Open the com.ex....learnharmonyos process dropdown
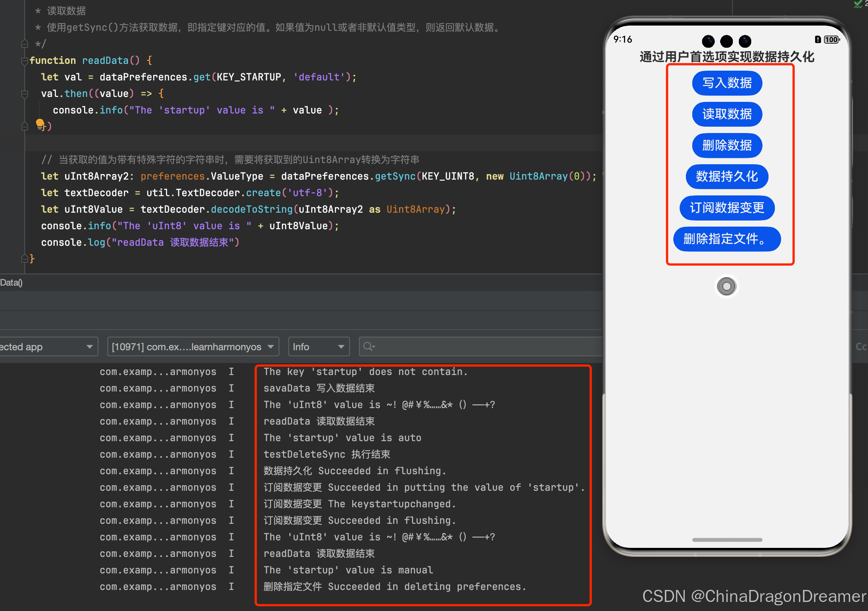 point(193,346)
